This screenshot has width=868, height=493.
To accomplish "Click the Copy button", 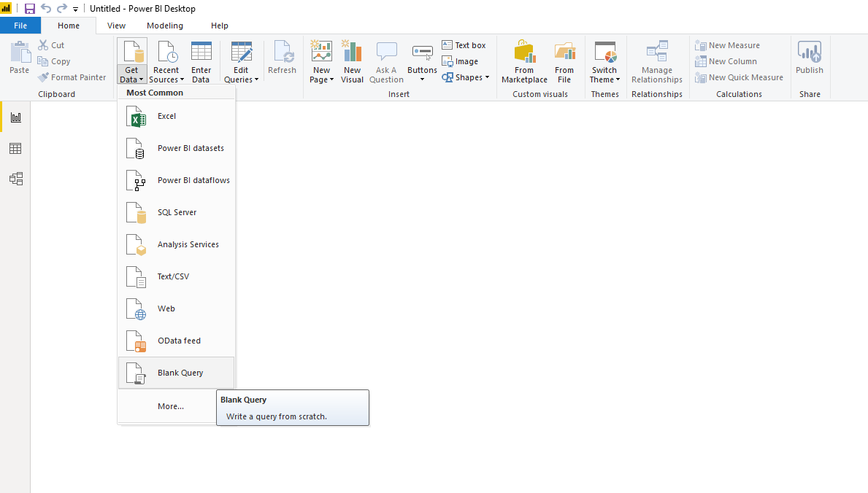I will [x=54, y=61].
